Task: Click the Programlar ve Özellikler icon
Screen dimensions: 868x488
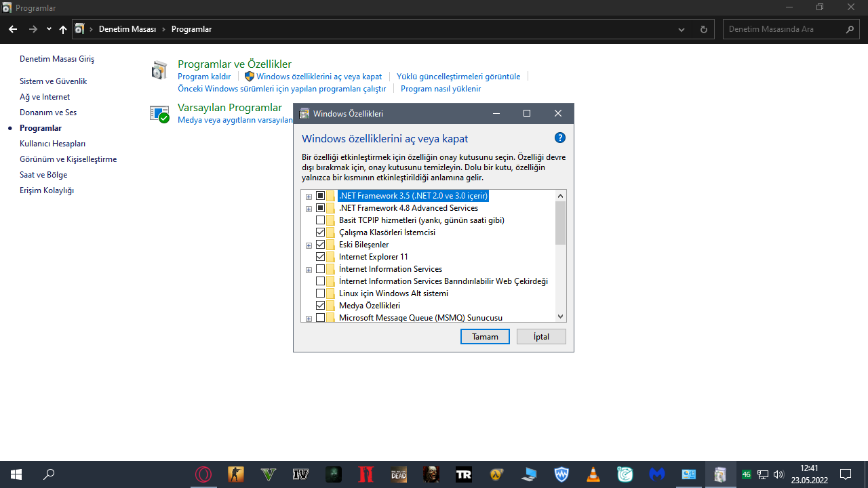Action: pos(159,70)
